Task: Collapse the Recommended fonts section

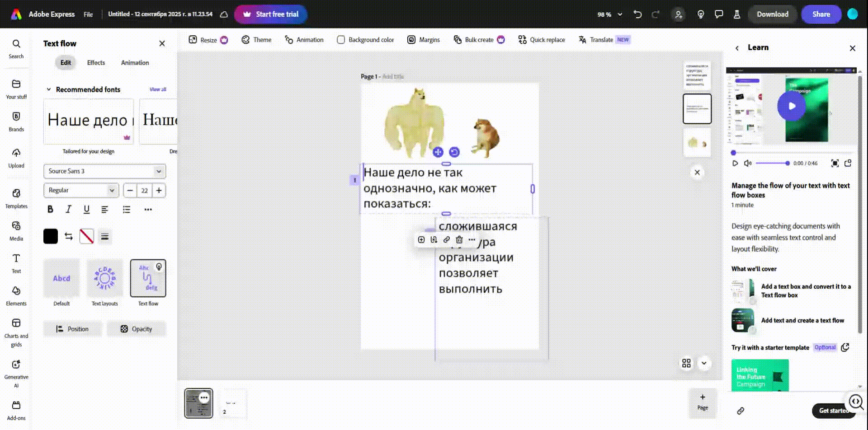Action: [x=49, y=89]
